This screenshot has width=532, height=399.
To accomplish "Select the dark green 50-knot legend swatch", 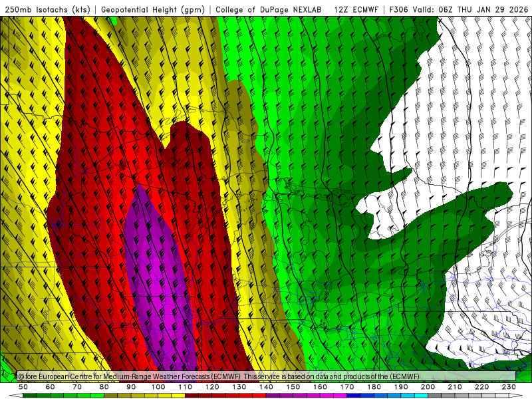I will 30,396.
